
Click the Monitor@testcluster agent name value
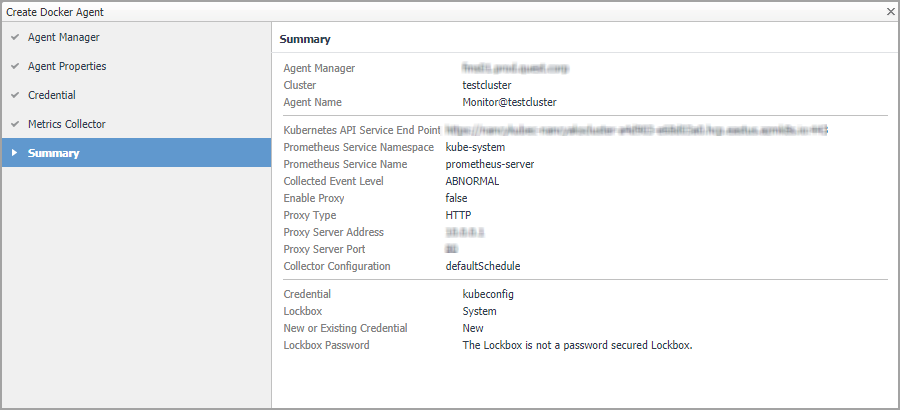pos(509,102)
